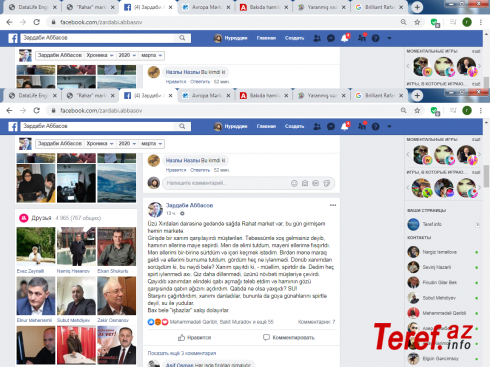Open Namiq Hasanov friend thumbnail

point(76,247)
